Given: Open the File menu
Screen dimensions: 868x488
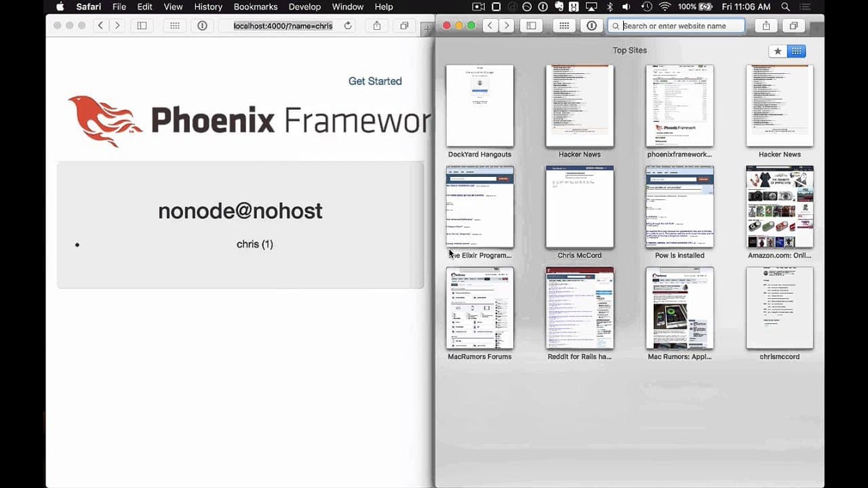Looking at the screenshot, I should pos(119,7).
